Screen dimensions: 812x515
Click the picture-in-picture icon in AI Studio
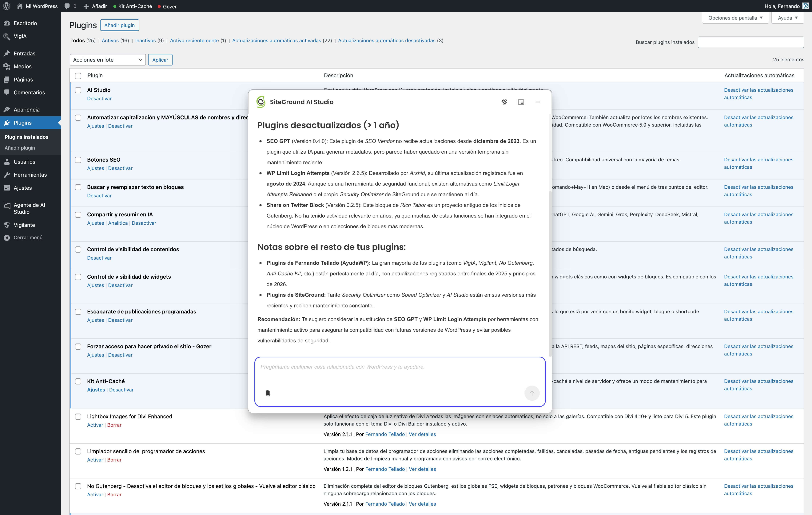[x=521, y=102]
